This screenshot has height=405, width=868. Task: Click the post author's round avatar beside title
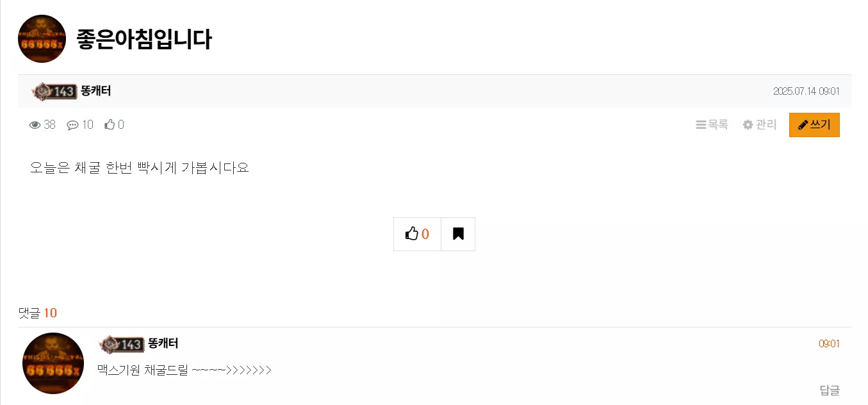[42, 38]
